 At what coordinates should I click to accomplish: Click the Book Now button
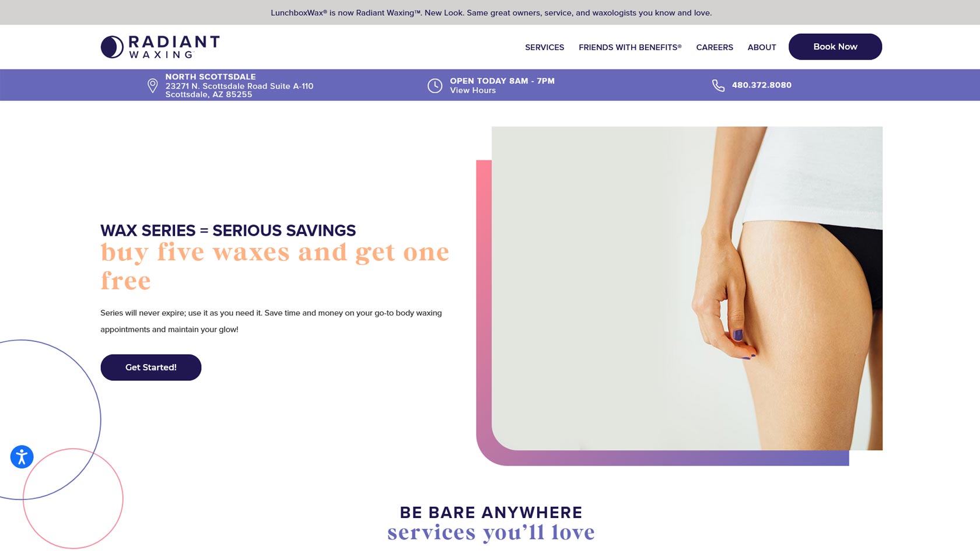835,47
